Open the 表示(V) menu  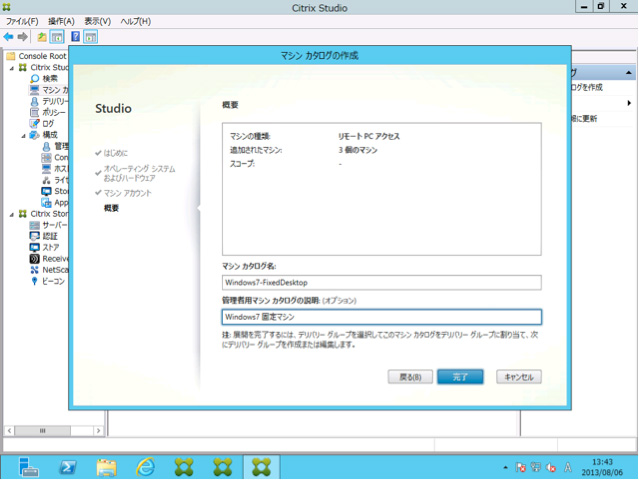point(97,21)
